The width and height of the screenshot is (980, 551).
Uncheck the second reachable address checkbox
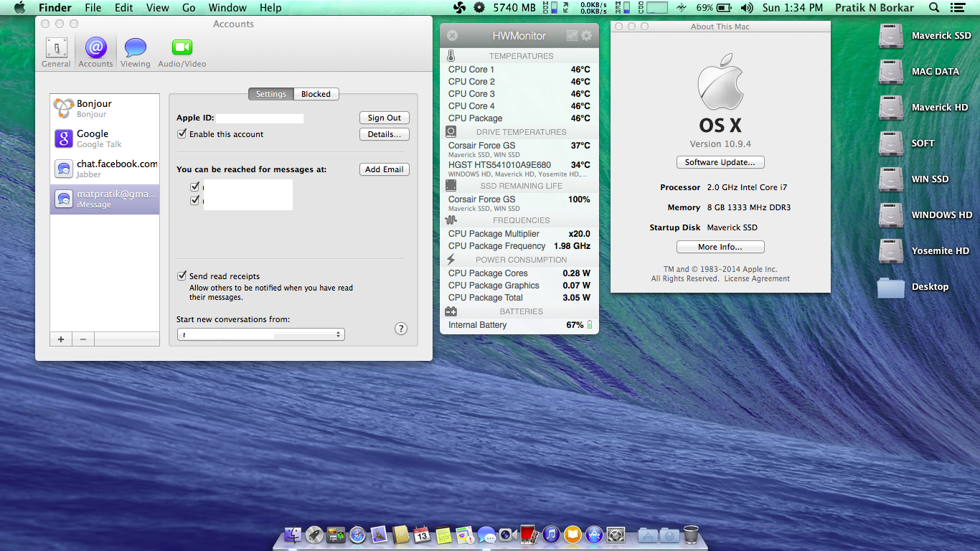(x=194, y=200)
